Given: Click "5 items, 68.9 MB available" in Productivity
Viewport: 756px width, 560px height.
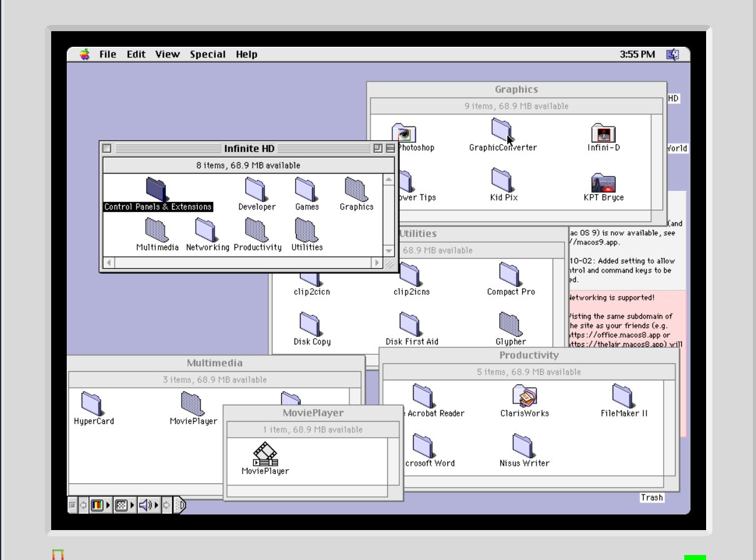Looking at the screenshot, I should 529,372.
